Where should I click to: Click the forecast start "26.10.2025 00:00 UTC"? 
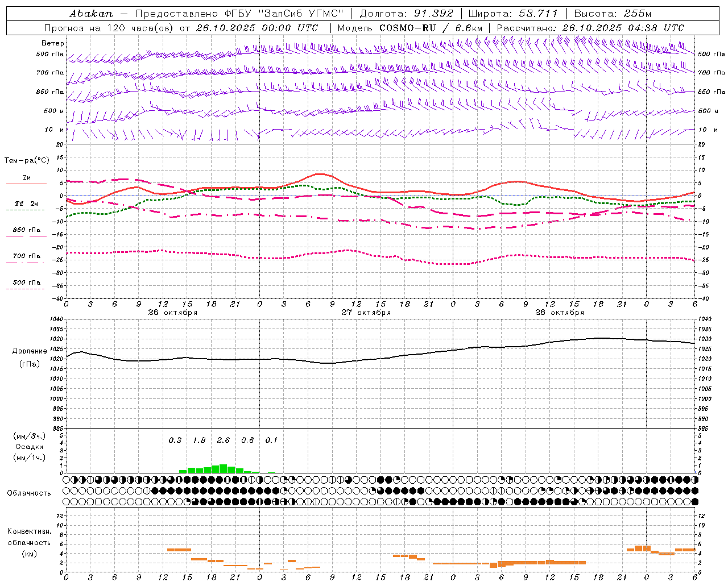click(x=257, y=28)
